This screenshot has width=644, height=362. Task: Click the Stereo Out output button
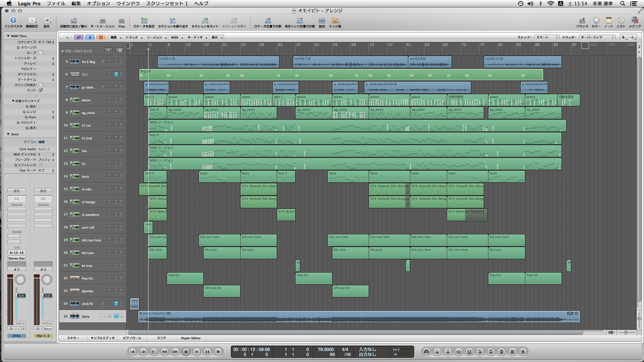17,258
